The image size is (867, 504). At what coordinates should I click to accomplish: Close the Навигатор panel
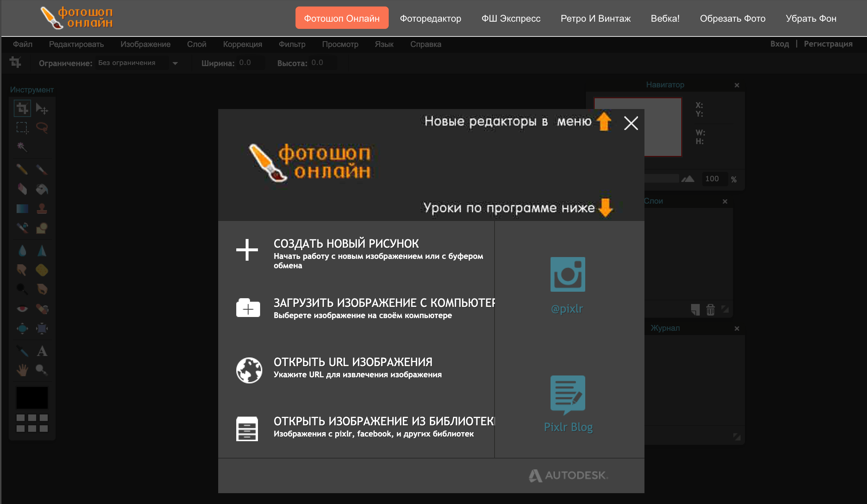point(737,85)
